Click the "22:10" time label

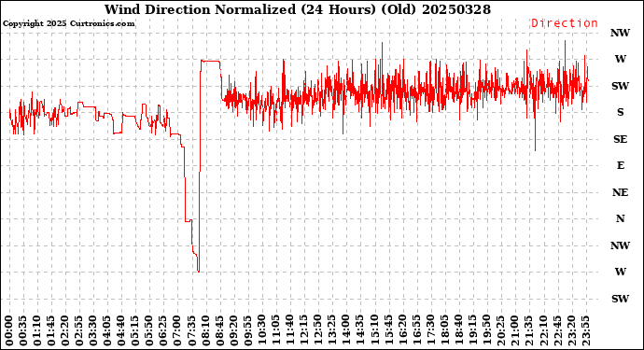coord(543,330)
